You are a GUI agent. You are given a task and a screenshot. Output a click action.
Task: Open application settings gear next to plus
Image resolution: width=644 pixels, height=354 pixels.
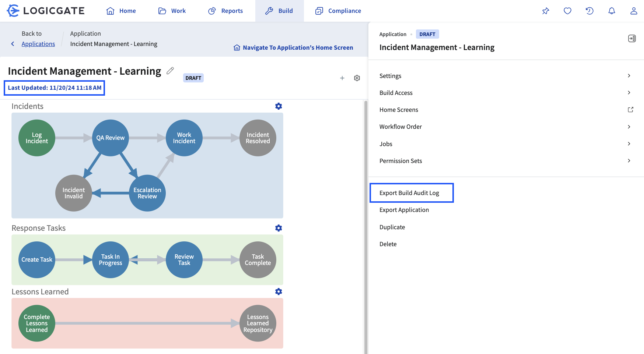click(357, 78)
